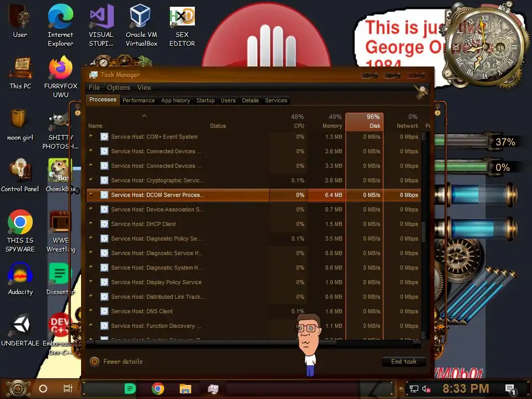Screen dimensions: 532x399
Task: Click the muted volume tray icon
Action: click(x=427, y=389)
